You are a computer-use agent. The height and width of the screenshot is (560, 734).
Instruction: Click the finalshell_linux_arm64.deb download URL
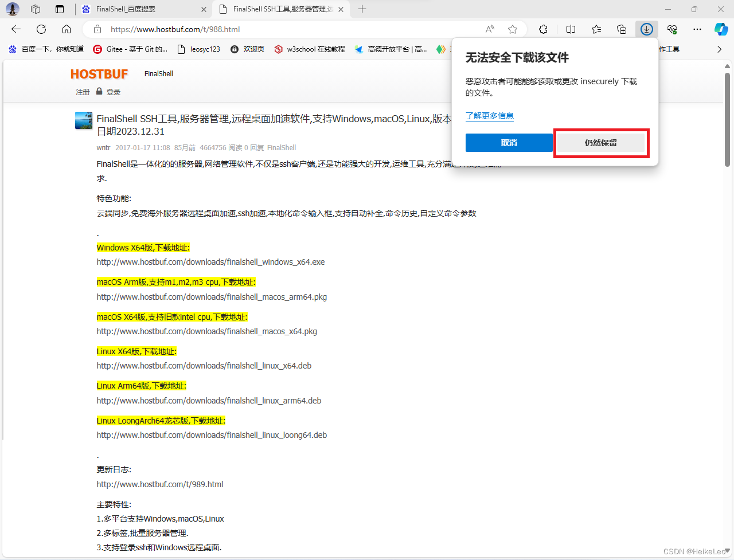(209, 401)
